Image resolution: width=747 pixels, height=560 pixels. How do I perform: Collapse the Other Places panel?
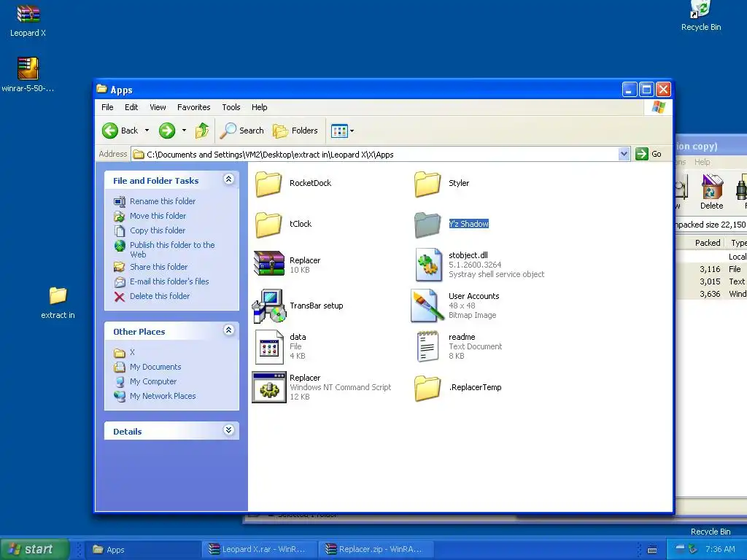point(228,330)
